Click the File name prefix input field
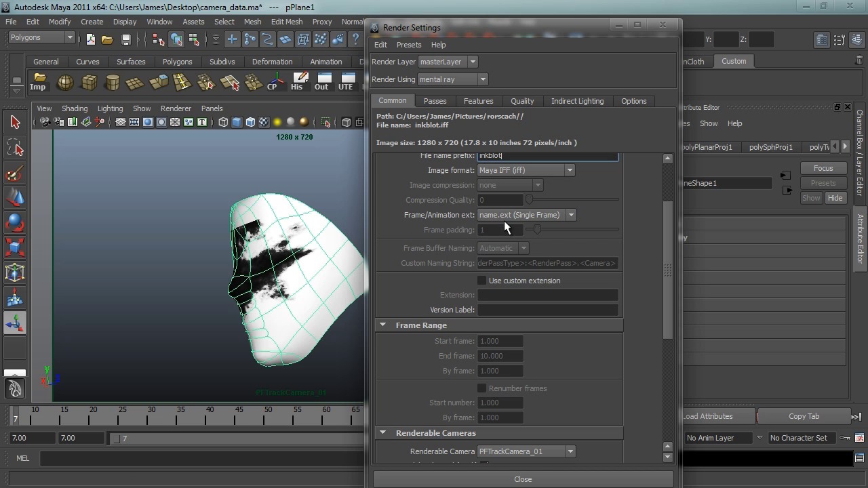This screenshot has width=868, height=488. tap(548, 157)
